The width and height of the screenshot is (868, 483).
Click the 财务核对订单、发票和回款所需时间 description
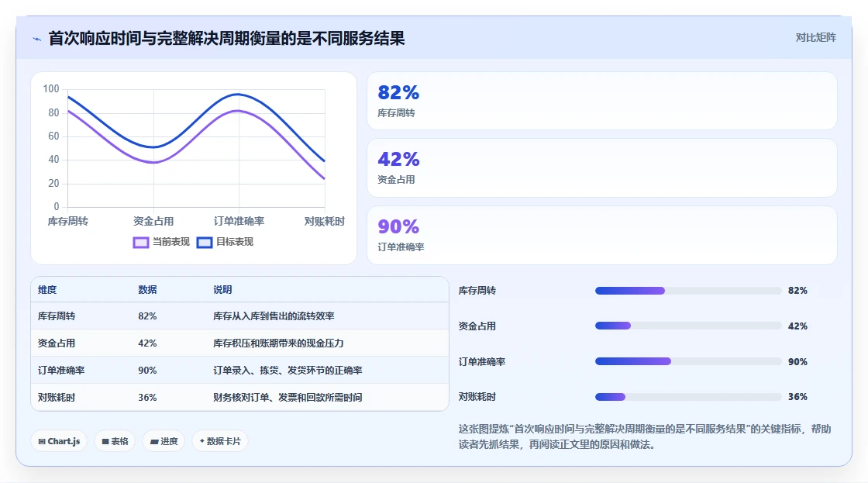point(288,398)
